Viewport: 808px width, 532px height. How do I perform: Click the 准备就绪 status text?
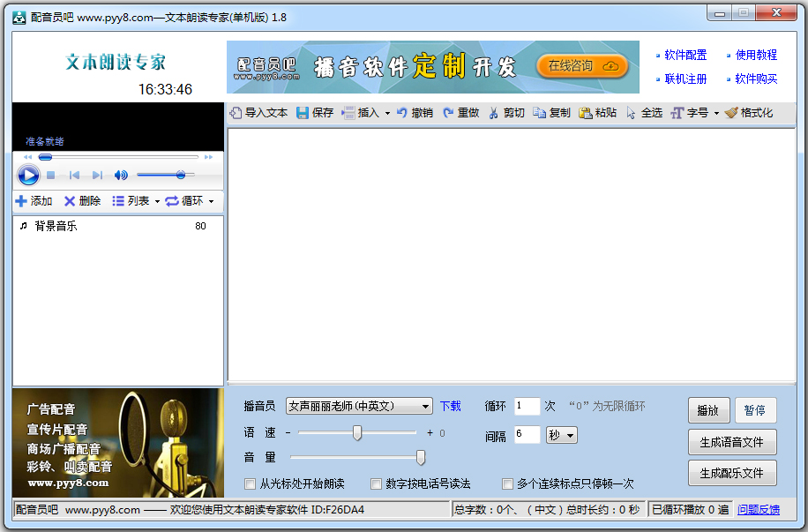coord(45,141)
